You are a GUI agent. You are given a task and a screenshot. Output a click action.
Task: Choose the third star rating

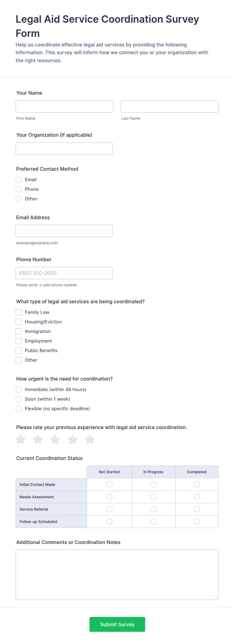click(55, 439)
